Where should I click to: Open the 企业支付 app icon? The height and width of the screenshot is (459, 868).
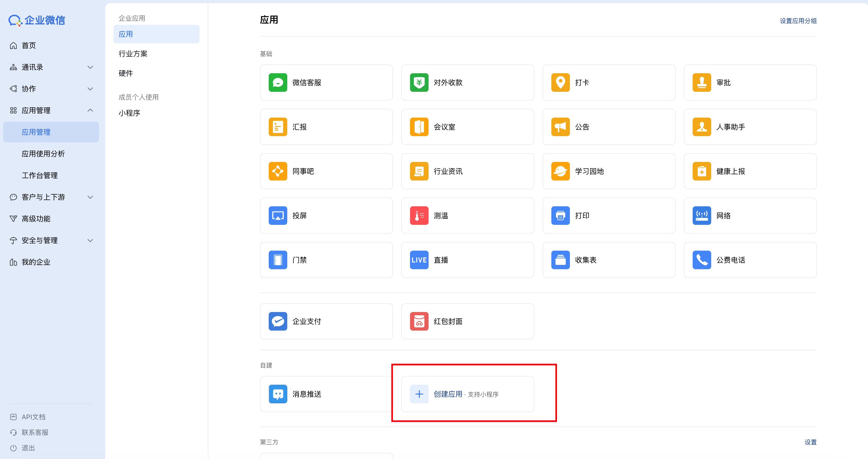[278, 321]
